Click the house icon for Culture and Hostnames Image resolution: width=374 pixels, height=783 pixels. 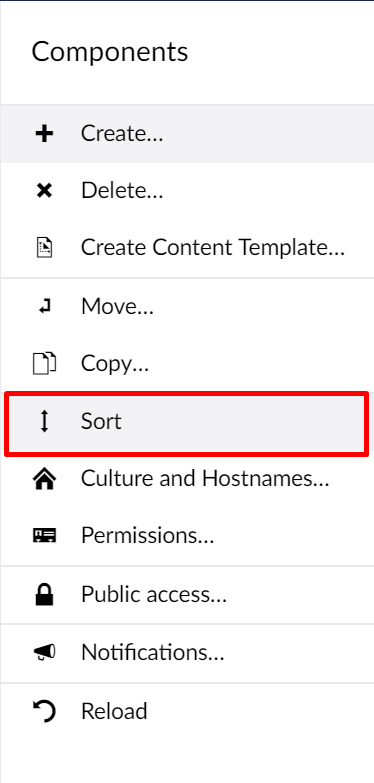click(44, 479)
